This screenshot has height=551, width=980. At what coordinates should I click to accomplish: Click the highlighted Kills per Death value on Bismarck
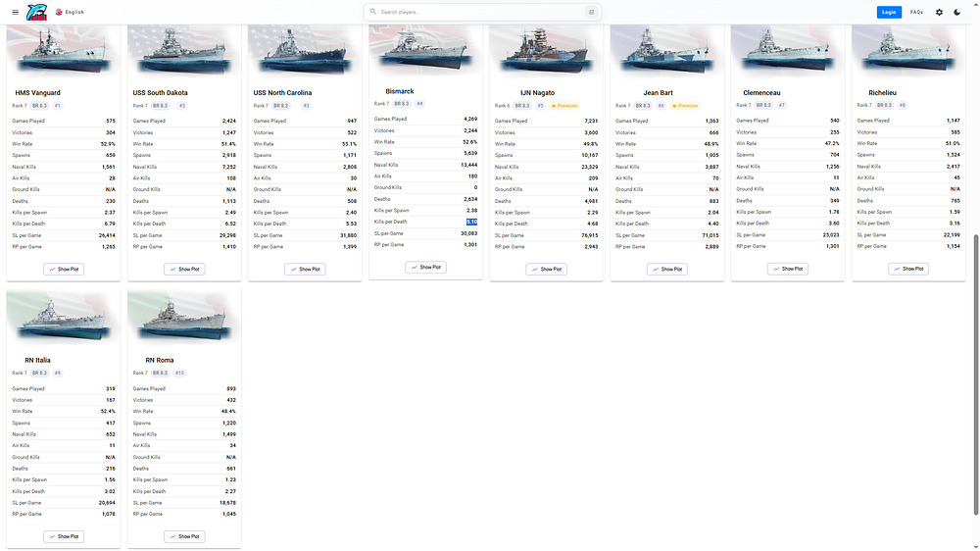coord(471,222)
